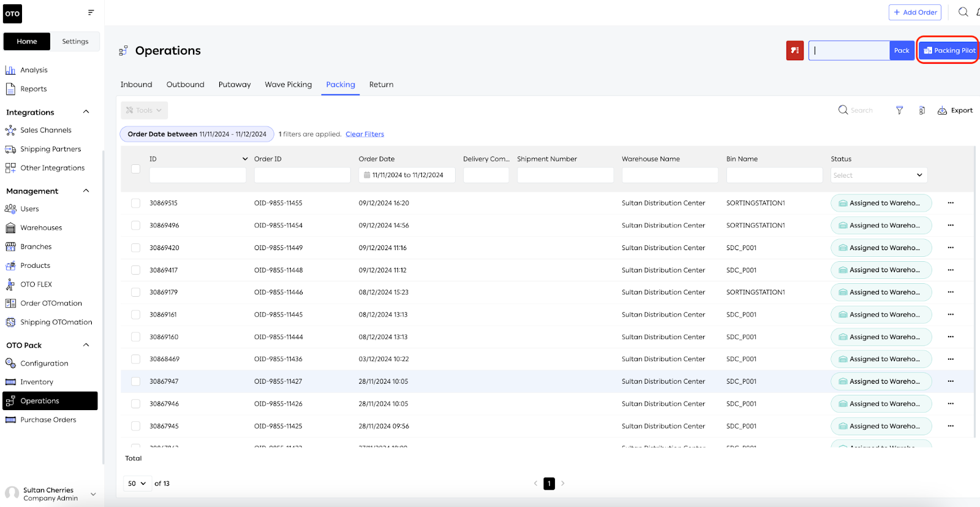Image resolution: width=980 pixels, height=507 pixels.
Task: Click the Warehouse Name filter field
Action: click(670, 175)
